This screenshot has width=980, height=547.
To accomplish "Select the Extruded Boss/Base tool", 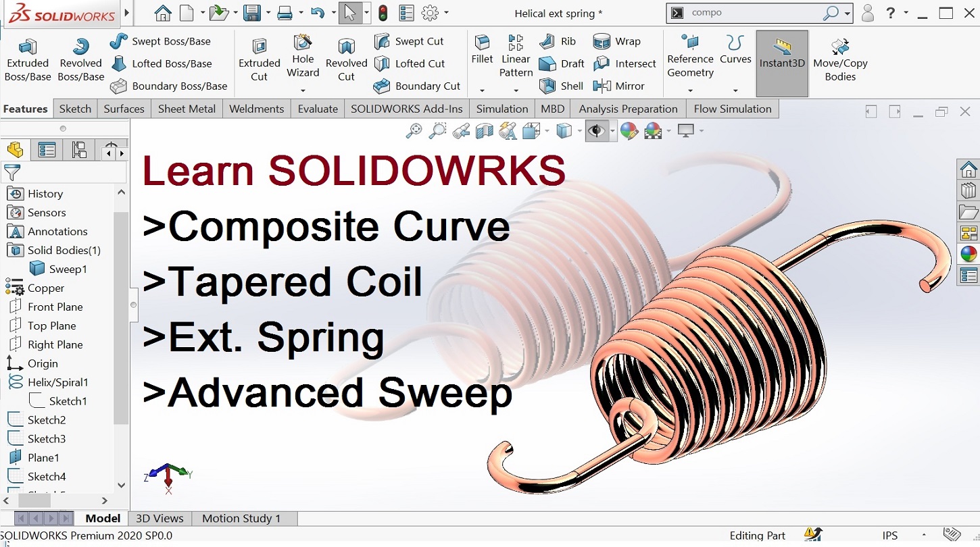I will (28, 59).
